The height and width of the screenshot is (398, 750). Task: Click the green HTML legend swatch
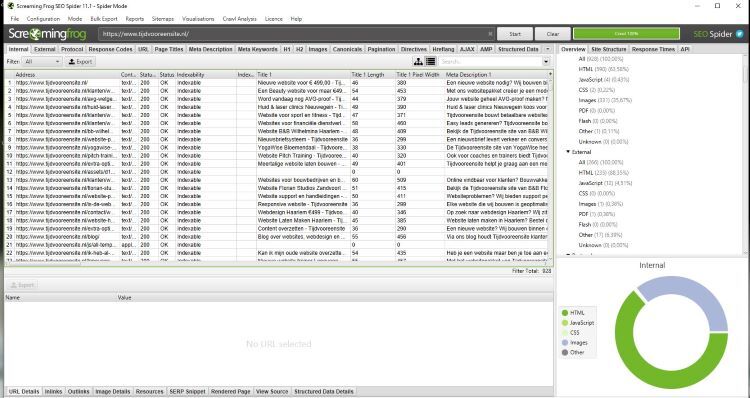(565, 313)
